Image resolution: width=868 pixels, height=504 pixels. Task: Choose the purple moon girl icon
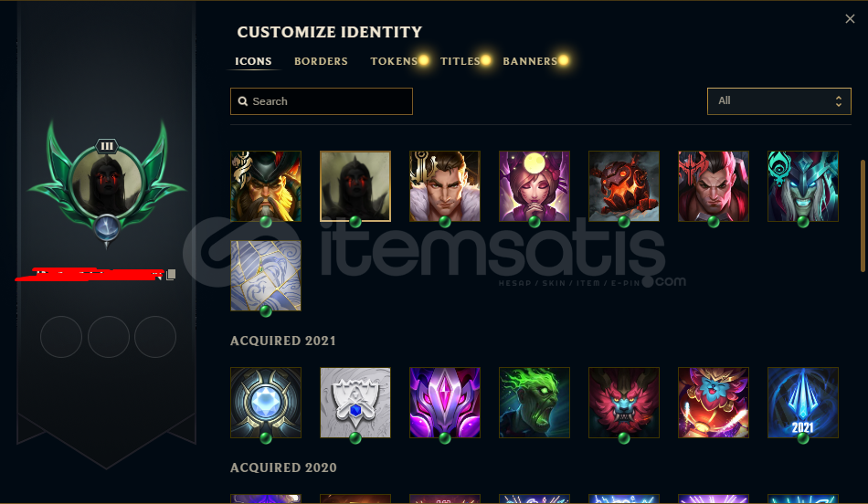pyautogui.click(x=535, y=186)
